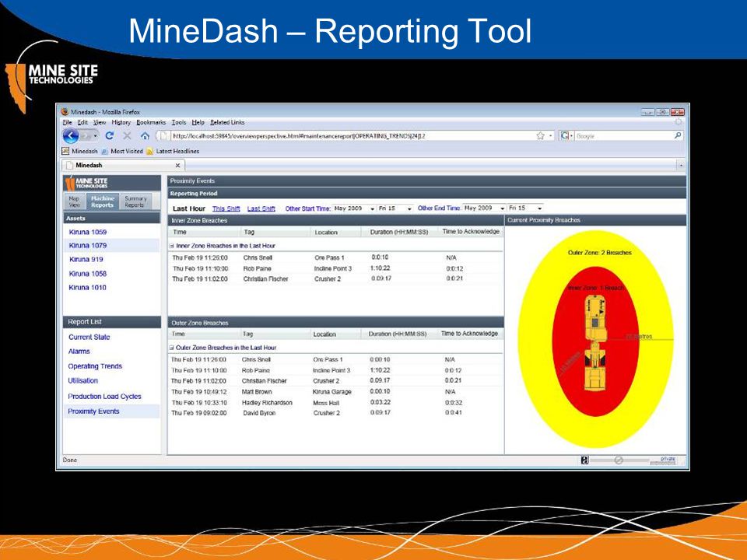The width and height of the screenshot is (747, 560).
Task: Click the David Byron outer zone row
Action: 335,413
